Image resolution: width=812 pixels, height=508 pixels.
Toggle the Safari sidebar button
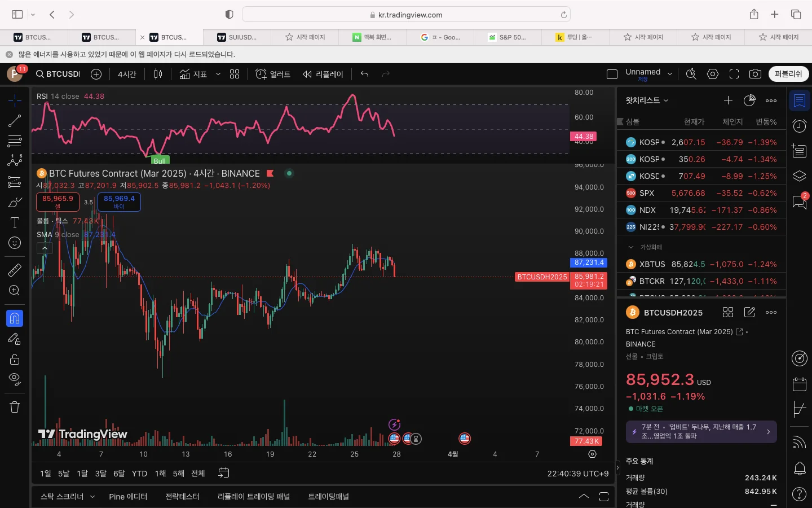pos(17,15)
